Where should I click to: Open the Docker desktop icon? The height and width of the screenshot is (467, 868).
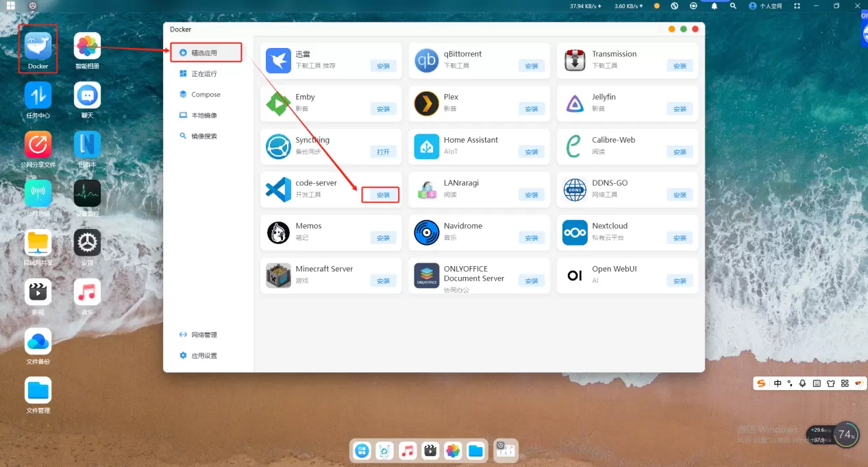click(x=38, y=47)
